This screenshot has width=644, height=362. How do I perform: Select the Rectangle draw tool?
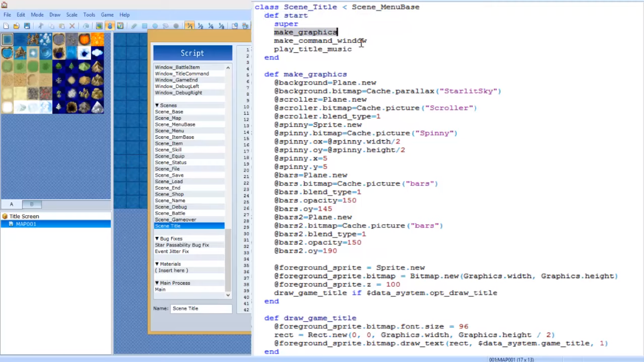tap(145, 26)
